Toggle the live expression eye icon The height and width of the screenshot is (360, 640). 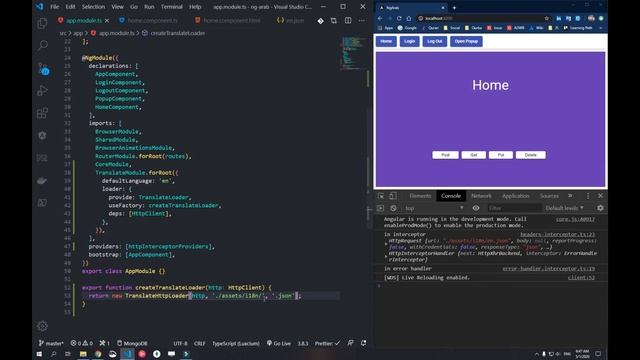(x=476, y=208)
